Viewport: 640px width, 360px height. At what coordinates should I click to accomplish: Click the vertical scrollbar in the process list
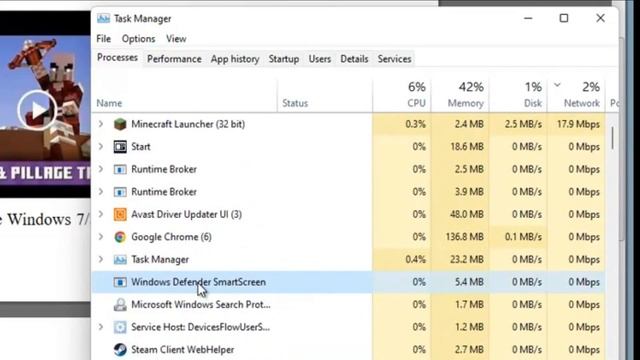[612, 138]
